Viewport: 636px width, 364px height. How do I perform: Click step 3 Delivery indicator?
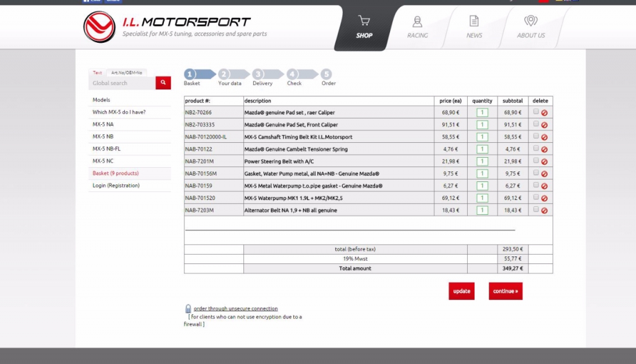coord(267,76)
